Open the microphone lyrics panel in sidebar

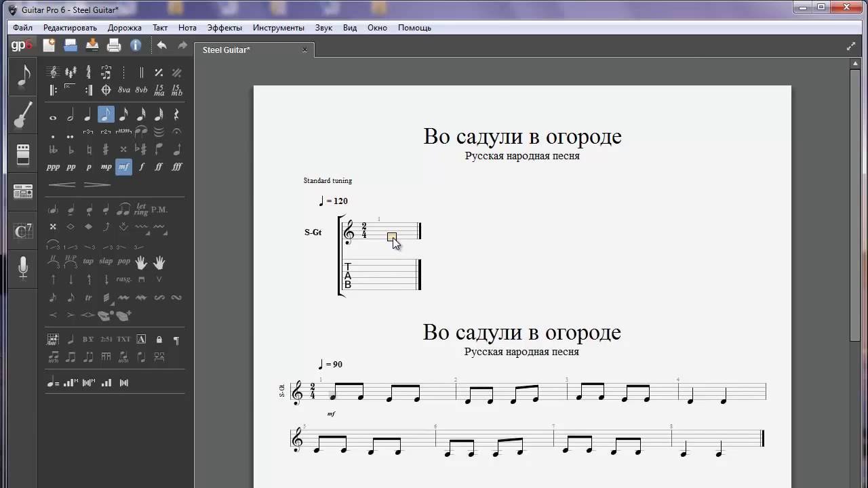coord(23,268)
